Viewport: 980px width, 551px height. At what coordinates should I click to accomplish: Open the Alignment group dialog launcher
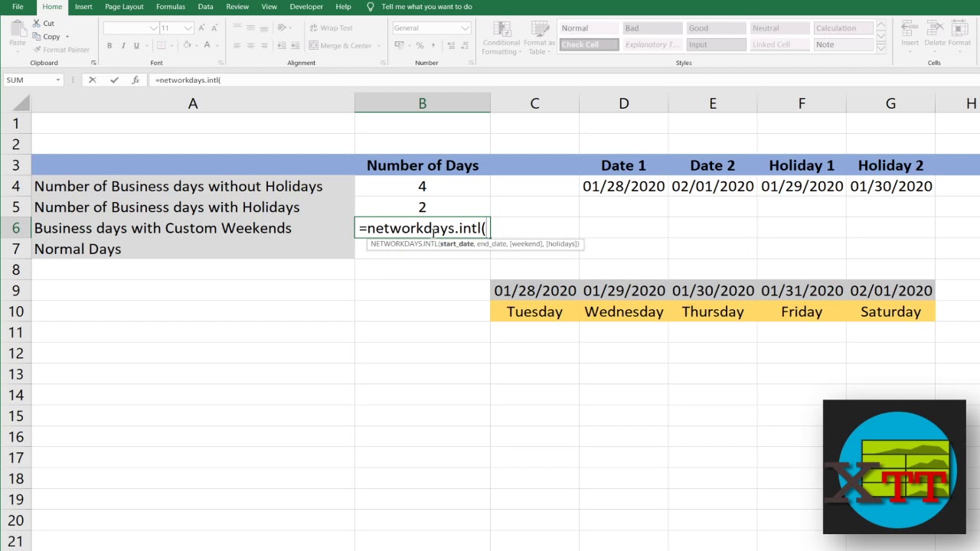pos(381,63)
